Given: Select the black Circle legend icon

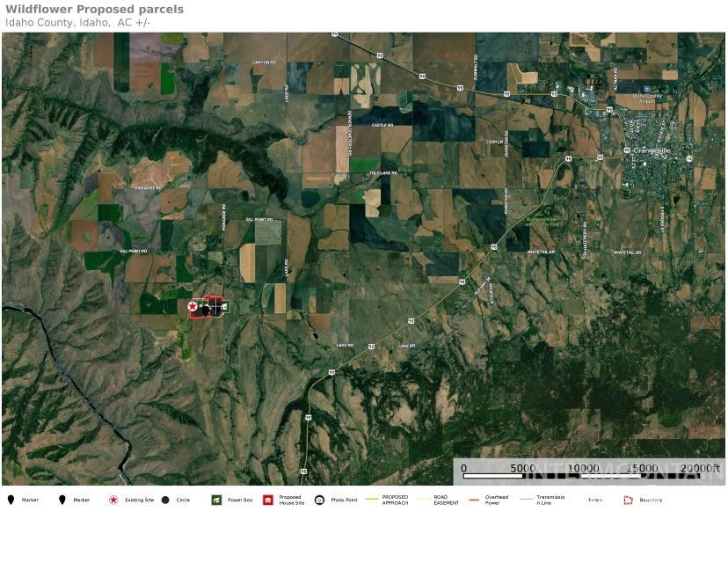Looking at the screenshot, I should (165, 501).
